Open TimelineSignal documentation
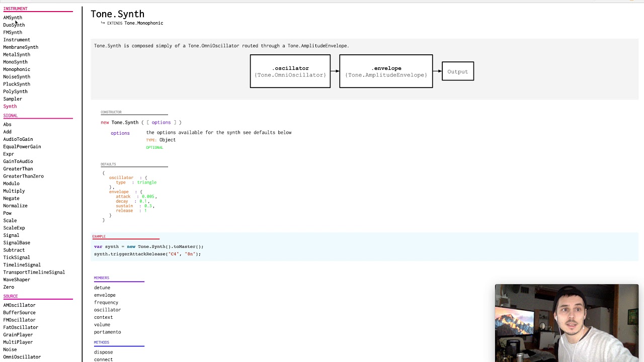The width and height of the screenshot is (644, 362). [22, 265]
